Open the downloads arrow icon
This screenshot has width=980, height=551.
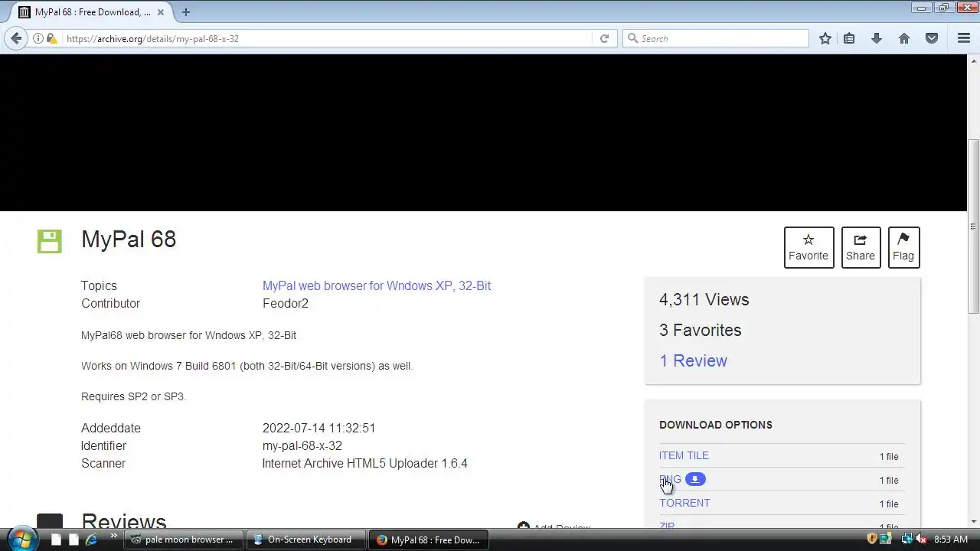877,38
